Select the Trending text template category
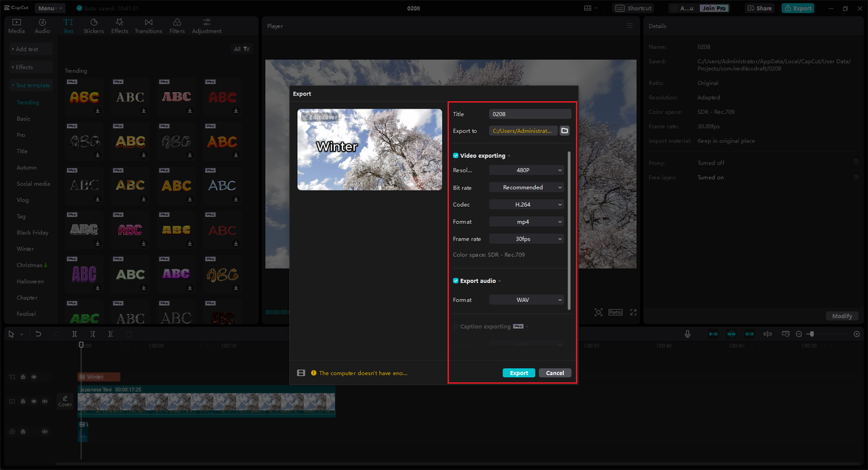The width and height of the screenshot is (868, 470). click(x=28, y=102)
